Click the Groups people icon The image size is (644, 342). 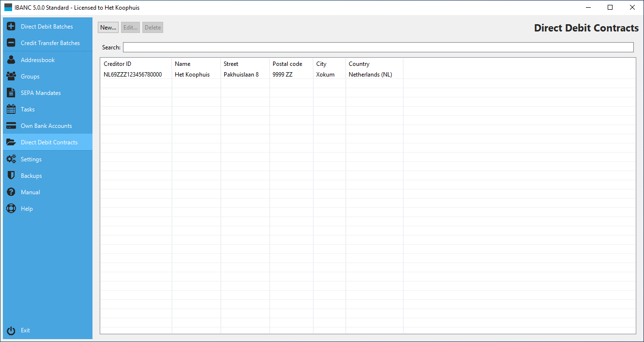pos(11,77)
